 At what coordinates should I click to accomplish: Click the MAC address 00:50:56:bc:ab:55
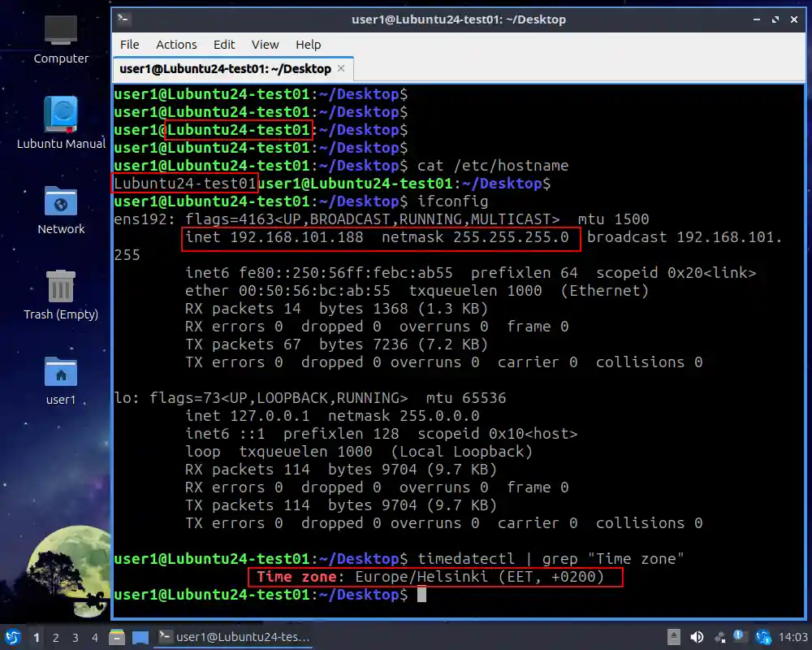[314, 291]
